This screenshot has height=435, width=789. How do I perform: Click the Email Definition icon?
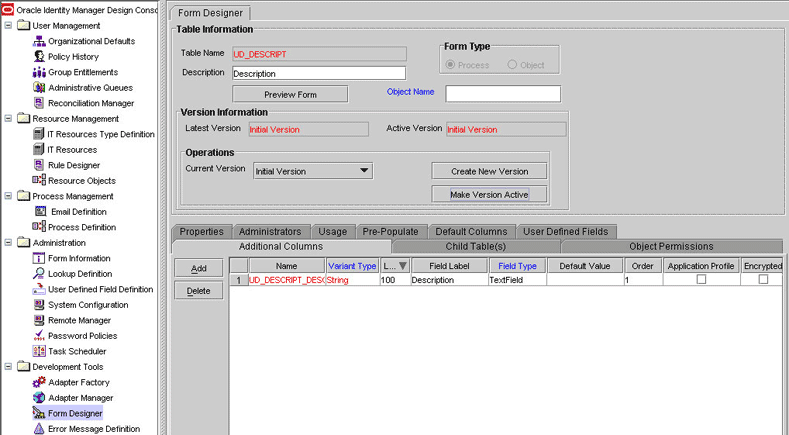(x=40, y=211)
